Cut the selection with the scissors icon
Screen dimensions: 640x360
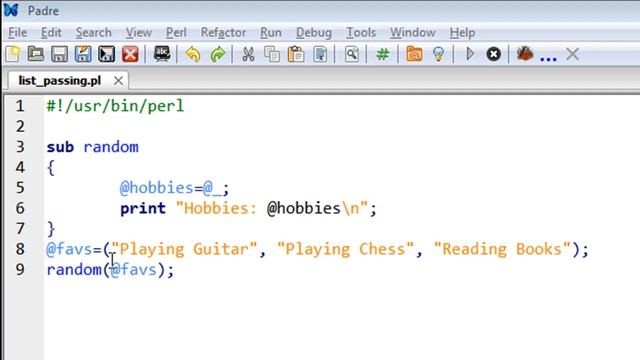click(248, 54)
